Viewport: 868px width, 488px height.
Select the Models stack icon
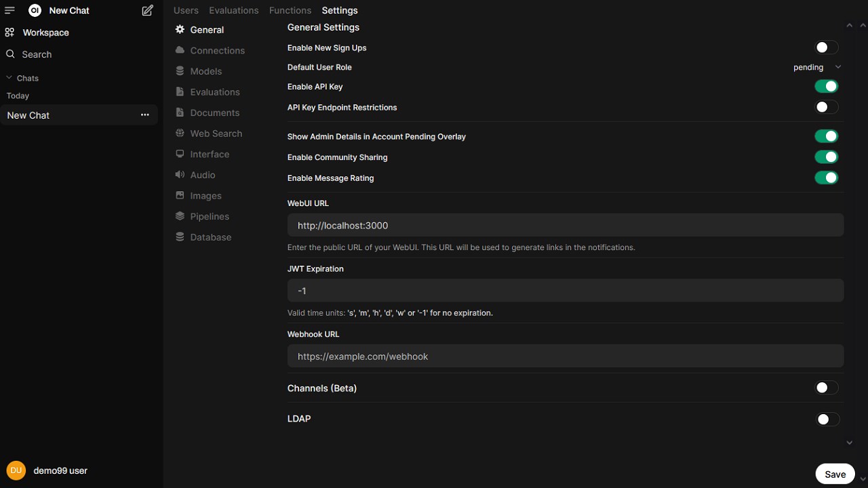(x=180, y=71)
